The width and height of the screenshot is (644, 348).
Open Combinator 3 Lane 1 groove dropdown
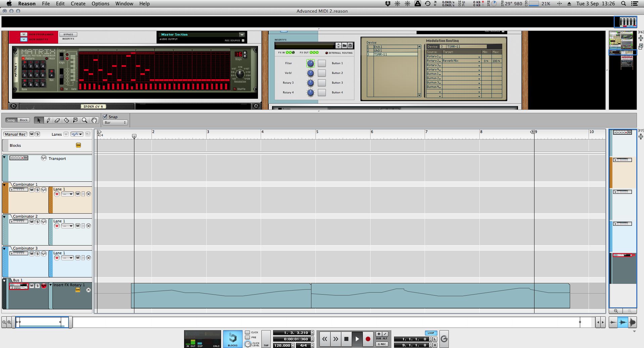click(x=67, y=258)
